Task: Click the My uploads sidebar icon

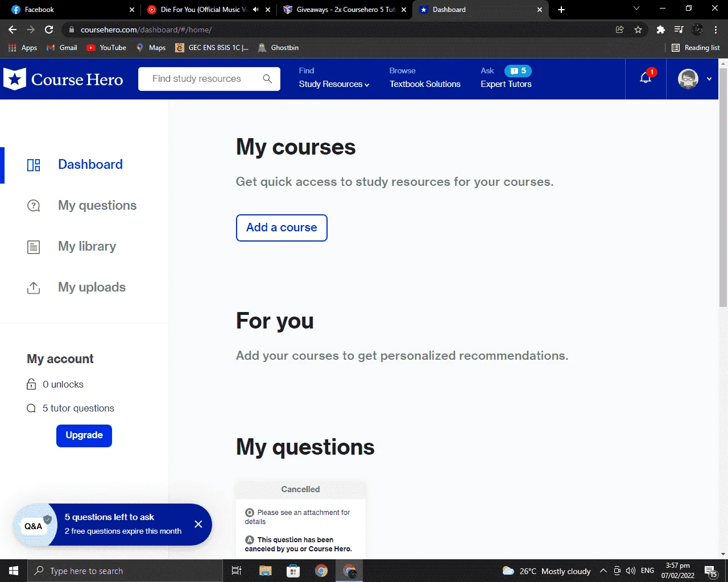Action: click(34, 288)
